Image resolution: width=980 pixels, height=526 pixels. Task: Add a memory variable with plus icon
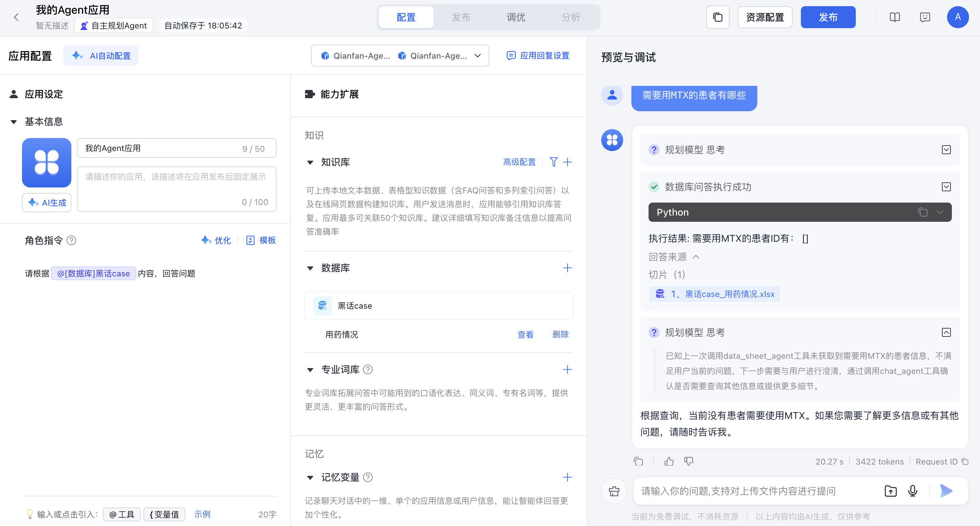click(x=567, y=477)
